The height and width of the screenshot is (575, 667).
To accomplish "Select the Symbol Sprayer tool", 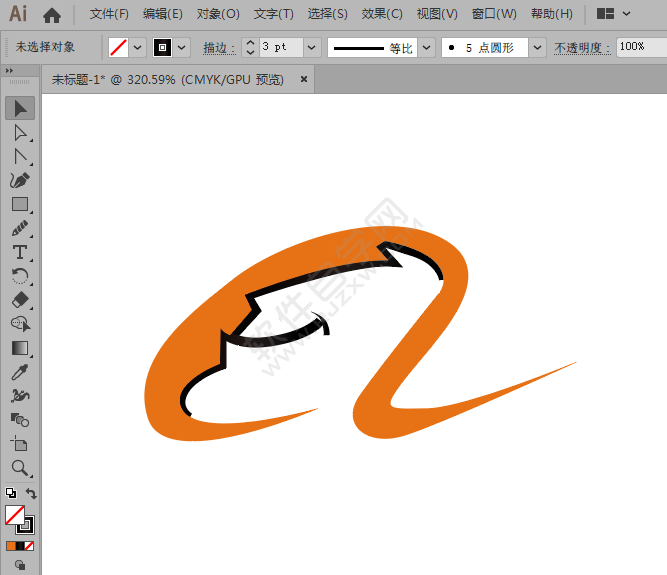I will [x=20, y=396].
